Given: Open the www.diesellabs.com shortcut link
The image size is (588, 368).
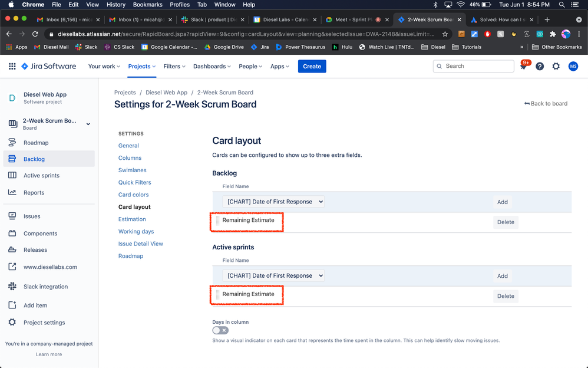Looking at the screenshot, I should [49, 267].
